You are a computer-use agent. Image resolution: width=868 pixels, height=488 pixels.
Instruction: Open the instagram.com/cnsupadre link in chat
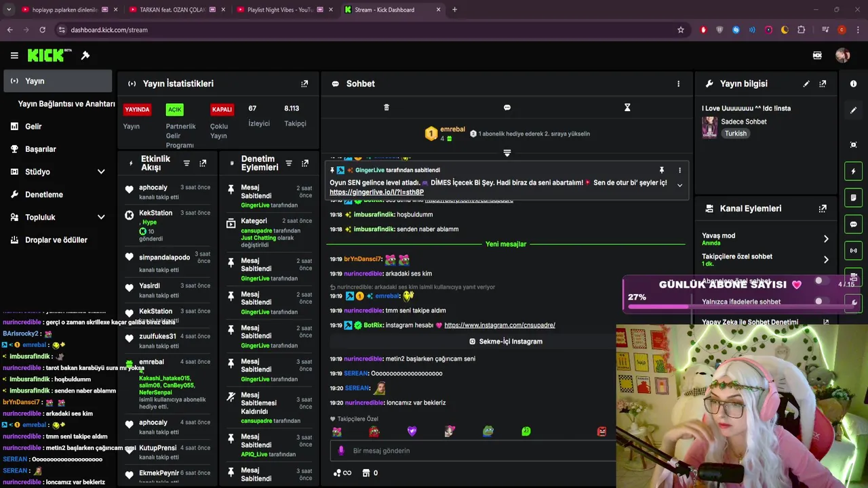point(500,325)
